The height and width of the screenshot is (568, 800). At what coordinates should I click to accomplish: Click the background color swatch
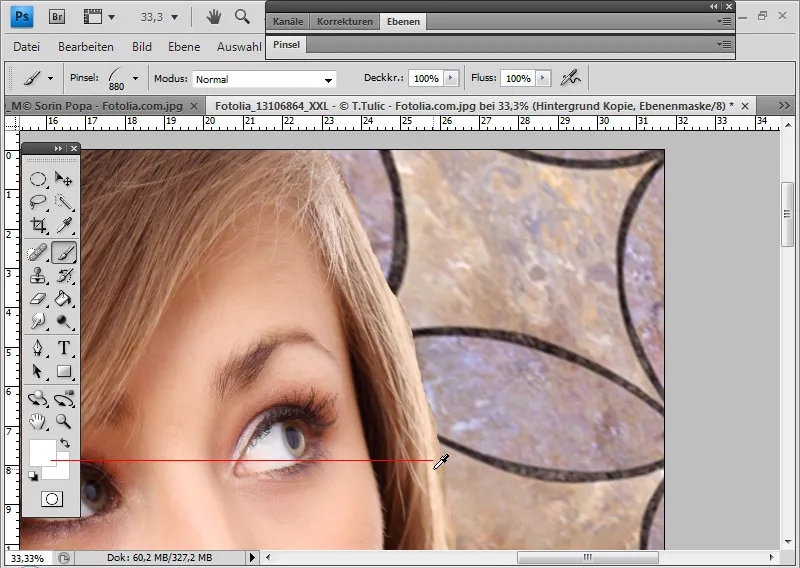pos(61,470)
